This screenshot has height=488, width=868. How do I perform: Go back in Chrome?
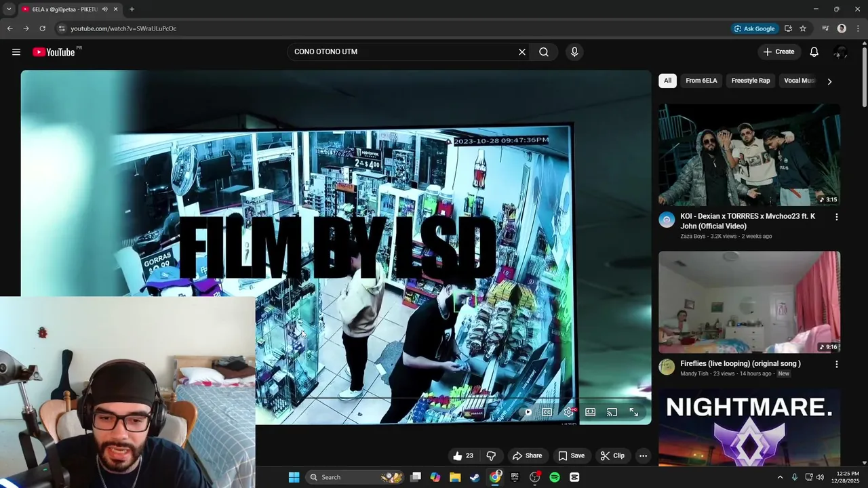point(9,28)
